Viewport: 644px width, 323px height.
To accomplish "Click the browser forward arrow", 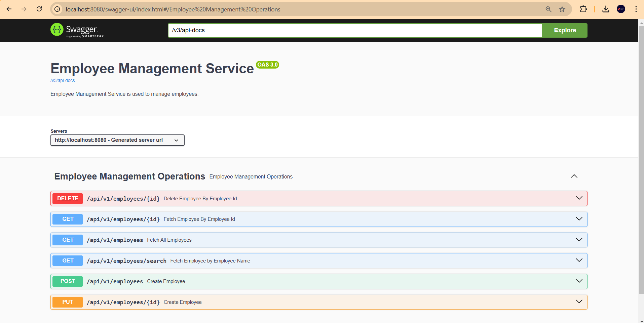I will (24, 9).
